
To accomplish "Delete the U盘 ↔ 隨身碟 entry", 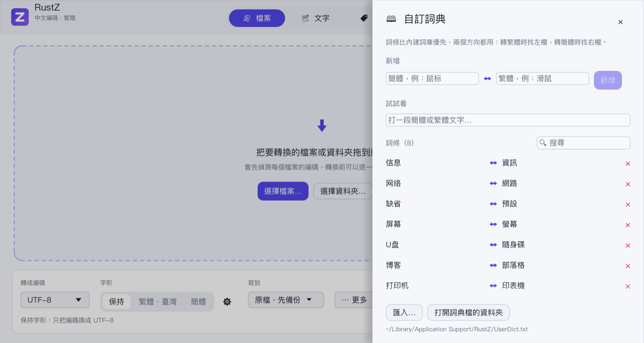I will (x=627, y=246).
